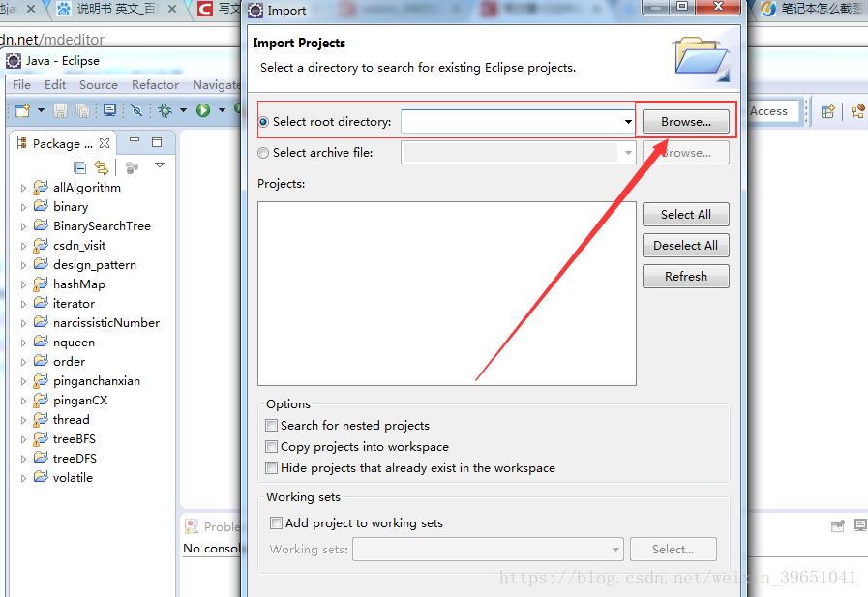868x597 pixels.
Task: Click the Open Perspective icon beside Quick Access
Action: (828, 111)
